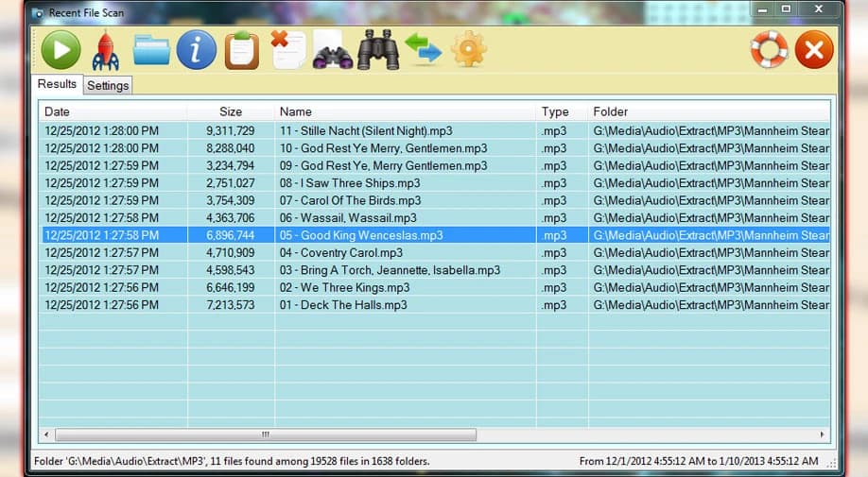868x477 pixels.
Task: Sort by the Type column header
Action: (563, 111)
